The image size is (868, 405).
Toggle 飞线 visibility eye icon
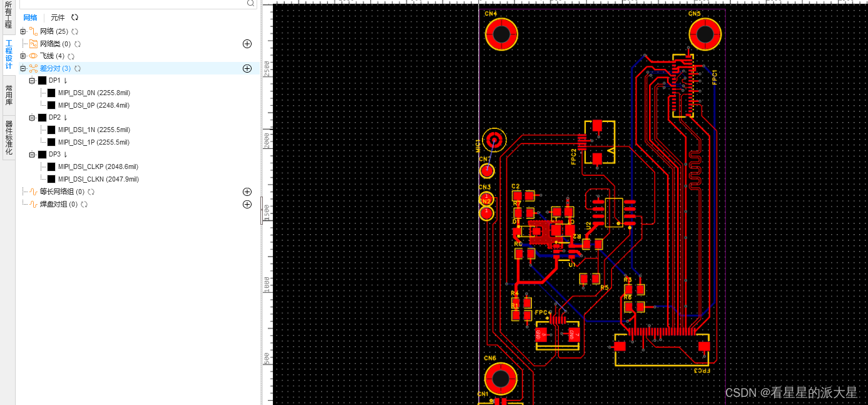point(33,56)
